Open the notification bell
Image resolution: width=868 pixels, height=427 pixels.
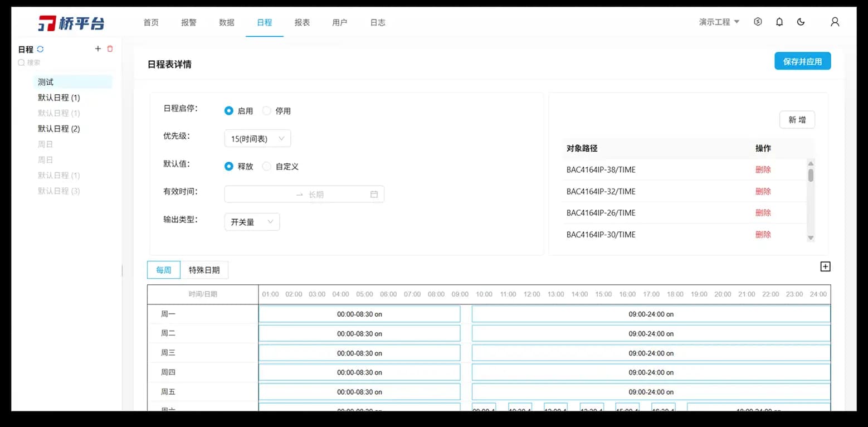point(779,22)
